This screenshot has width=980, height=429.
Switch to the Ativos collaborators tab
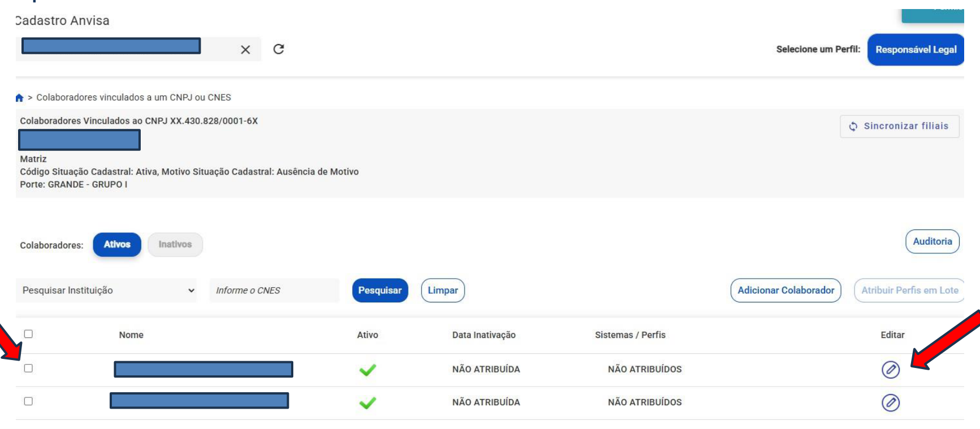(x=117, y=245)
